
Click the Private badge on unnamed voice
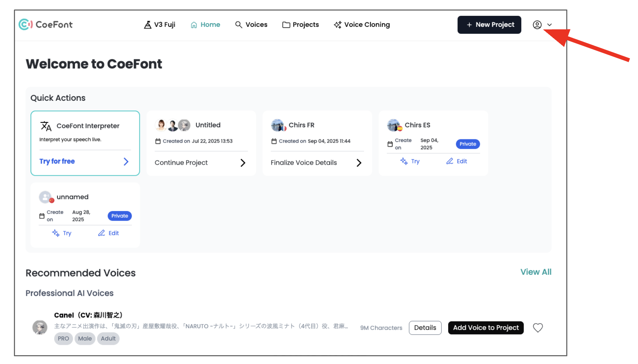point(120,216)
